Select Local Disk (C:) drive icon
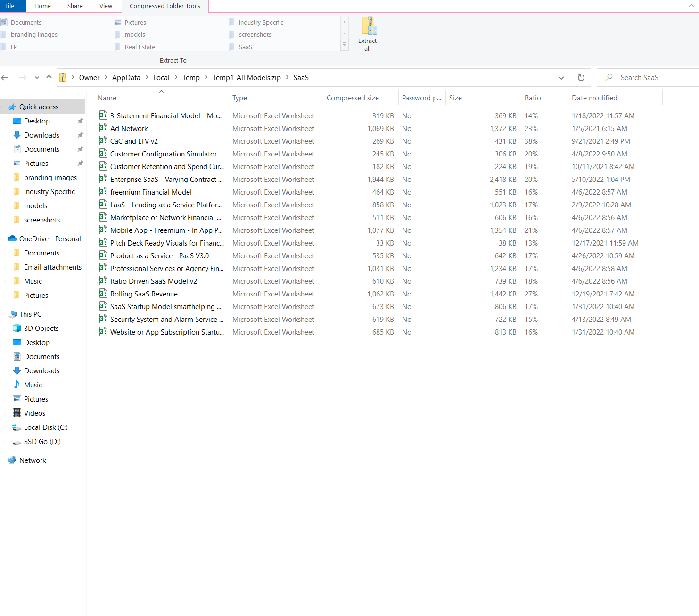The height and width of the screenshot is (616, 699). 17,427
